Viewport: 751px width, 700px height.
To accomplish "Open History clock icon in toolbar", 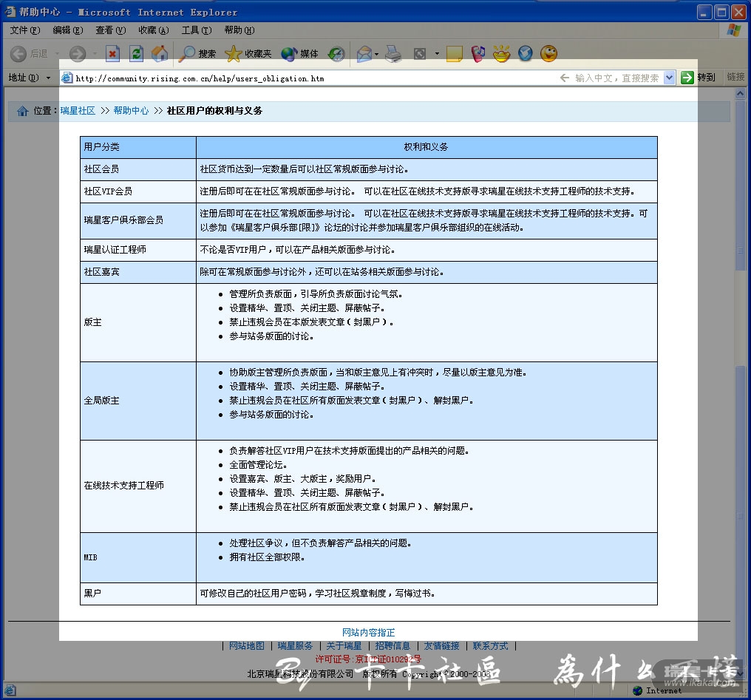I will [336, 54].
